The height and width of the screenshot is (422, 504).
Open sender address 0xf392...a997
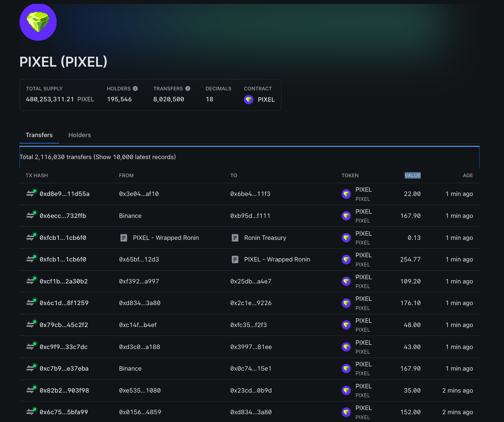tap(139, 281)
